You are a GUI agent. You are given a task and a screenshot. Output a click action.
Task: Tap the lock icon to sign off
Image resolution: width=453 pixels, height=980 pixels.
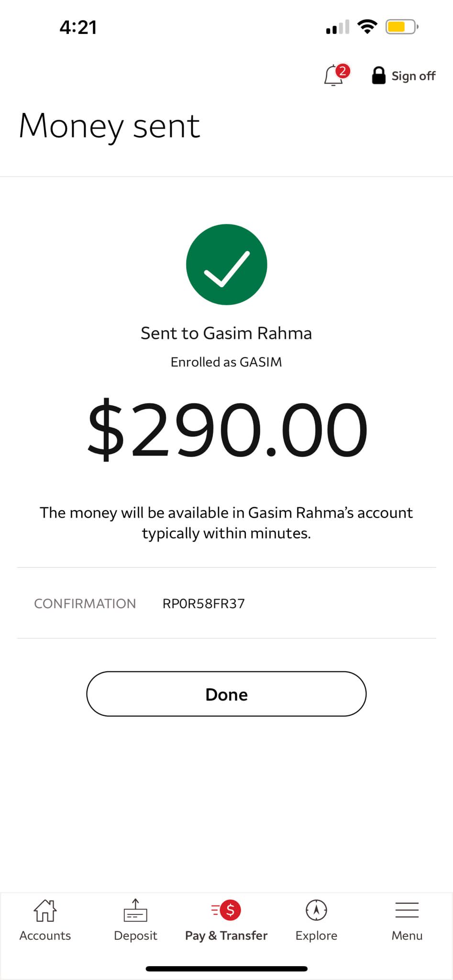(x=378, y=76)
